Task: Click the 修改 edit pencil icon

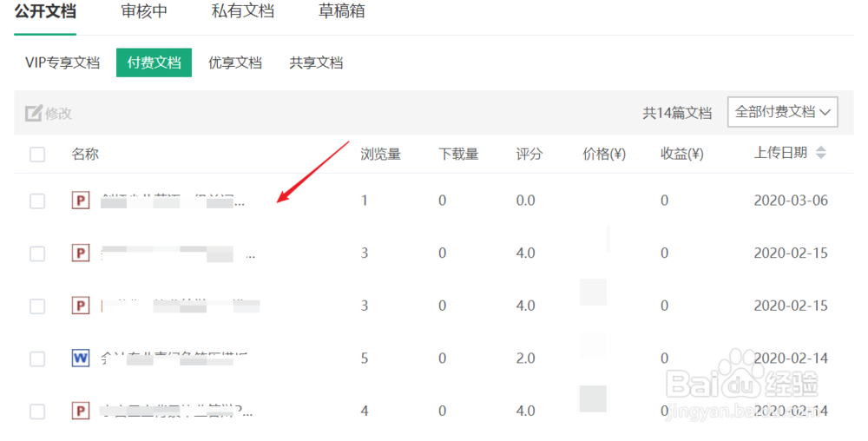Action: [x=33, y=113]
